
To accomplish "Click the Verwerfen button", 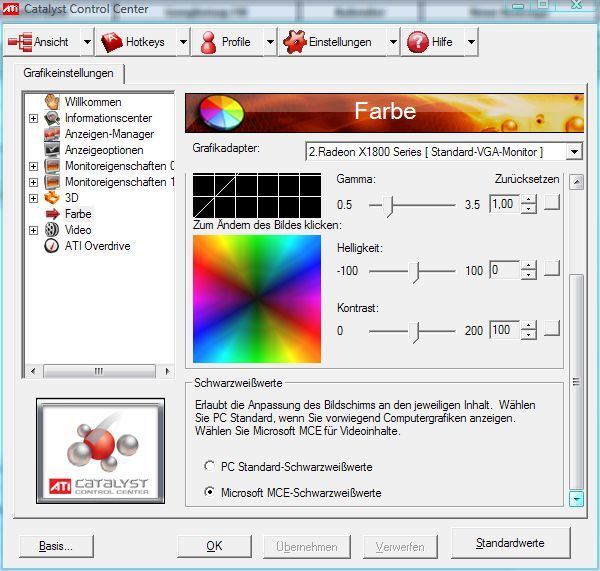I will (x=400, y=547).
